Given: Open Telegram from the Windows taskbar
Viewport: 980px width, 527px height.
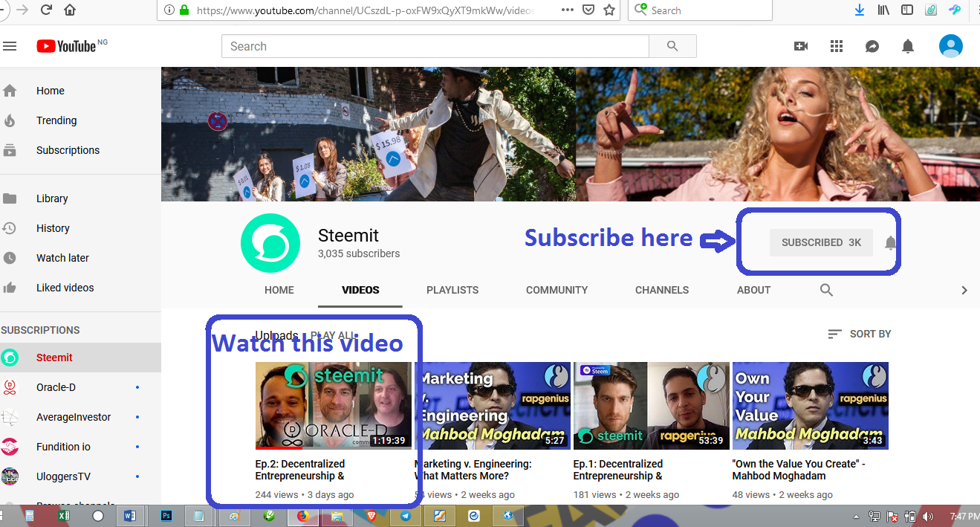Looking at the screenshot, I should tap(406, 516).
